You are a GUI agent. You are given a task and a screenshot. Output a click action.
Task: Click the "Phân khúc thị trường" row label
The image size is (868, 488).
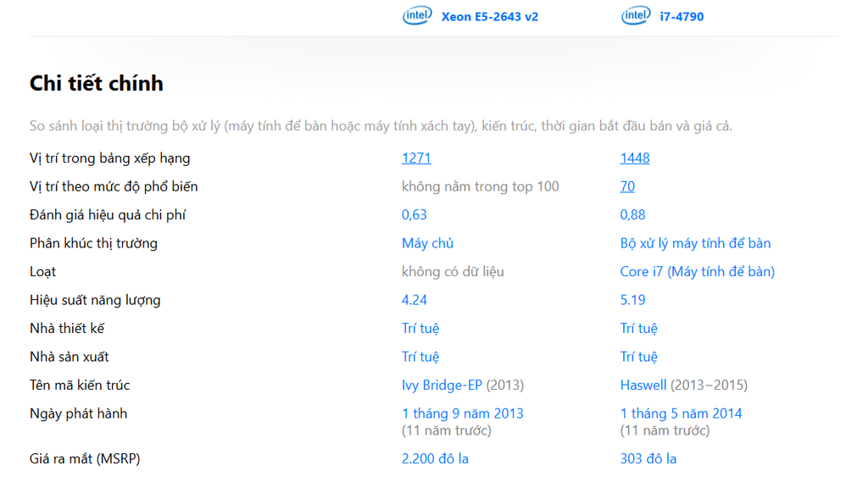(93, 243)
